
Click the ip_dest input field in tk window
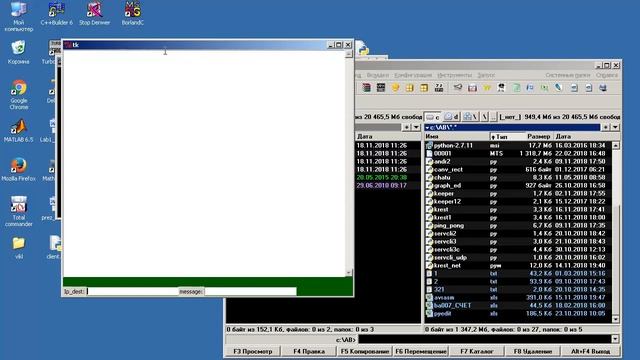tap(133, 291)
